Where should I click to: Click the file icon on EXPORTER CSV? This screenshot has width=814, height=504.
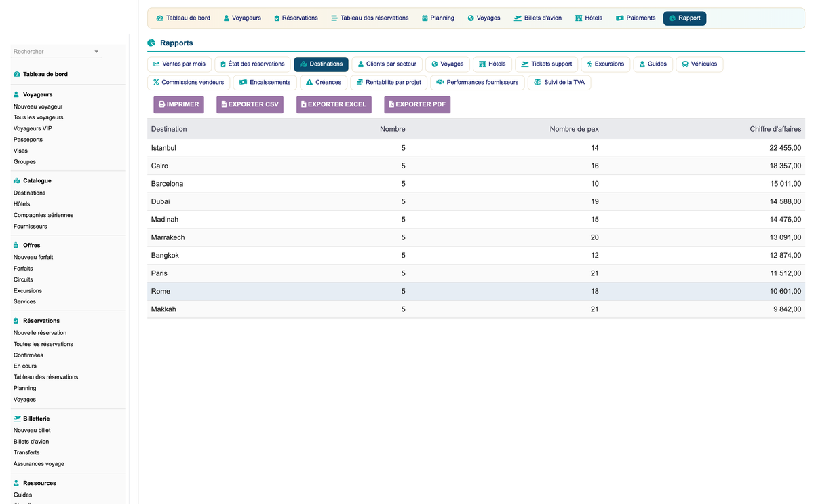[x=224, y=104]
